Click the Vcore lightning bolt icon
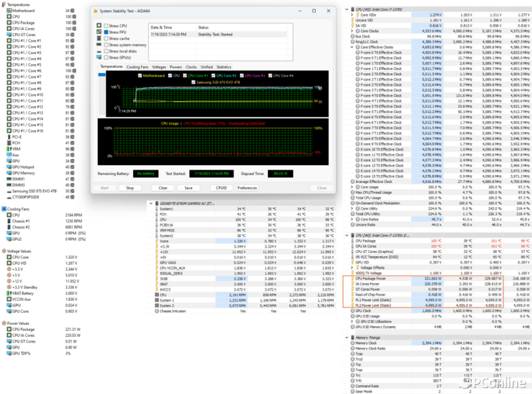 pyautogui.click(x=157, y=241)
